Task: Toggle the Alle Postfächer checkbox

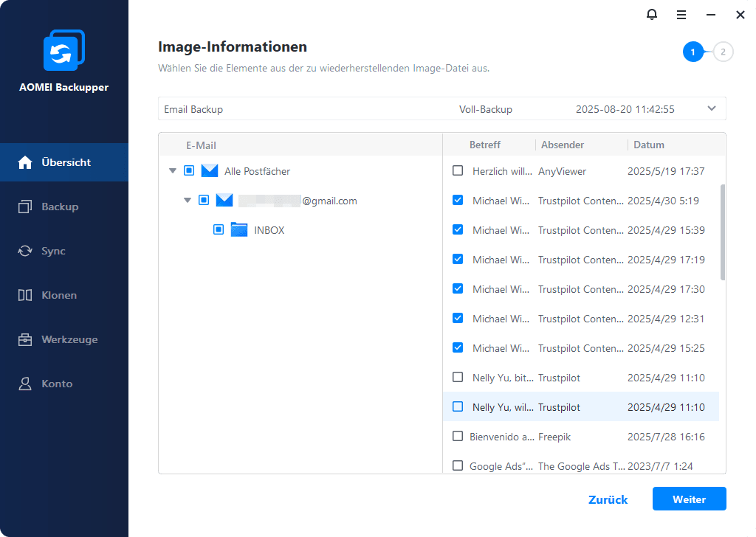Action: 189,170
